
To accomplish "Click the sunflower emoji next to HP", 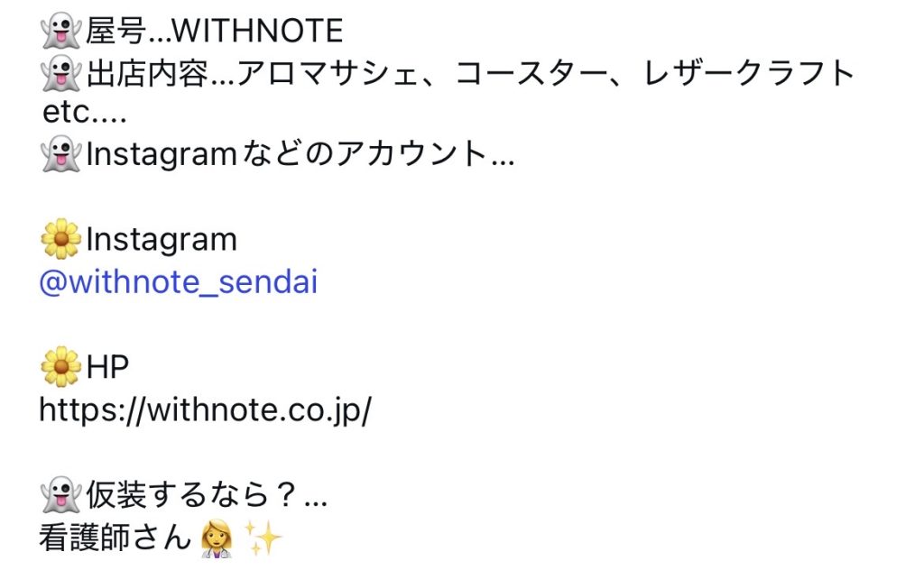I will 61,367.
